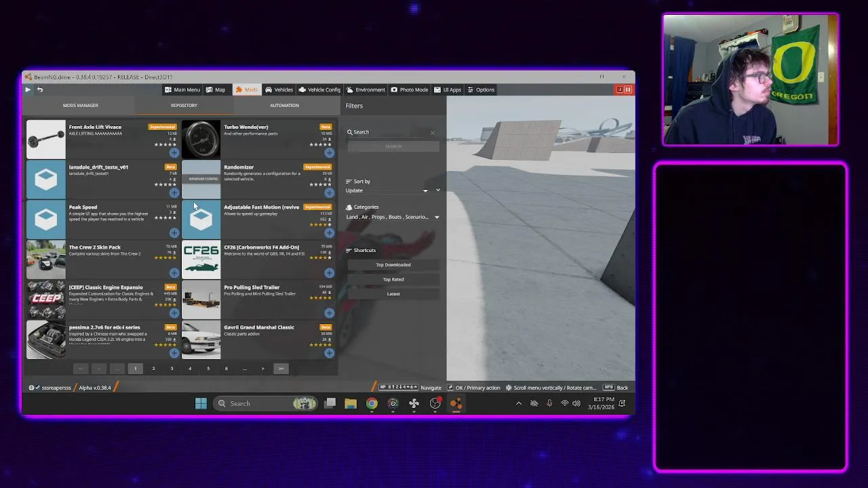
Task: Open the Vehicle Config menu
Action: tap(319, 89)
